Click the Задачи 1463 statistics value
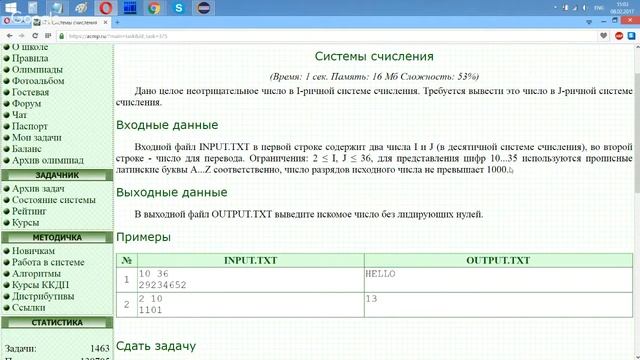The image size is (640, 360). tap(100, 349)
